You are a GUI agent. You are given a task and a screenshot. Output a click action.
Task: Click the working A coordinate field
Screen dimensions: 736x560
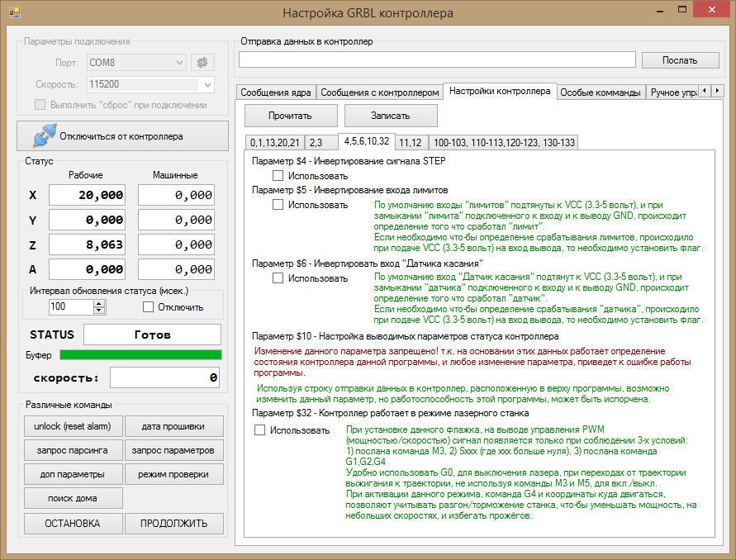(x=87, y=269)
